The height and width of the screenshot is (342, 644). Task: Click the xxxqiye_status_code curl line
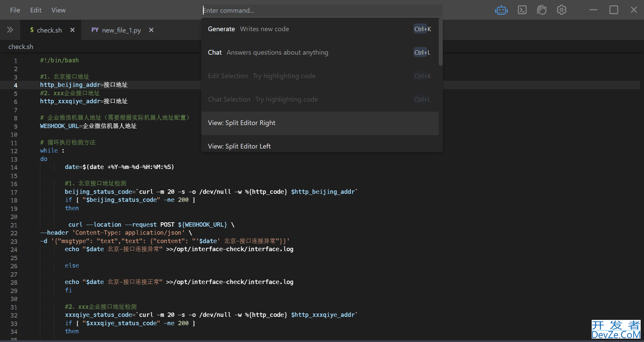[x=211, y=315]
